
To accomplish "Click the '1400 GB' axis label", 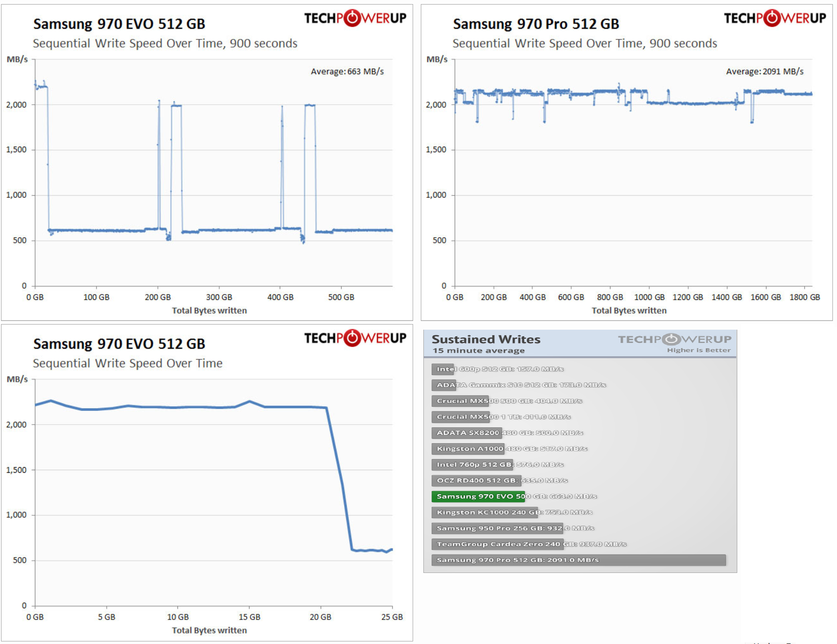I will click(x=727, y=297).
